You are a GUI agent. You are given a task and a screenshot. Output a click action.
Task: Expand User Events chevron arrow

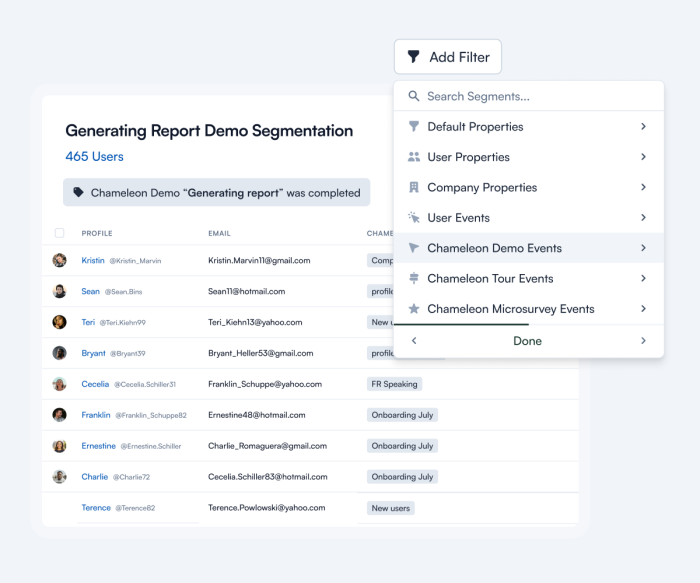[x=643, y=217]
